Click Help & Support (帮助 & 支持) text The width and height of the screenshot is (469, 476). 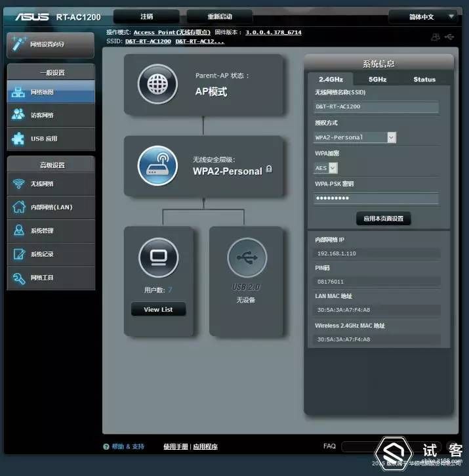click(128, 446)
